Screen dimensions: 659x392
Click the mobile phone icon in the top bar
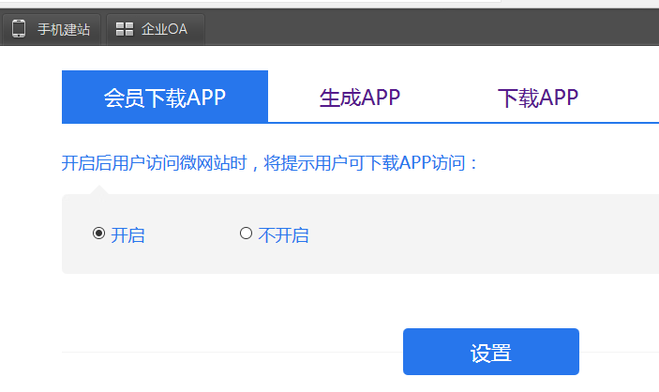tap(18, 29)
